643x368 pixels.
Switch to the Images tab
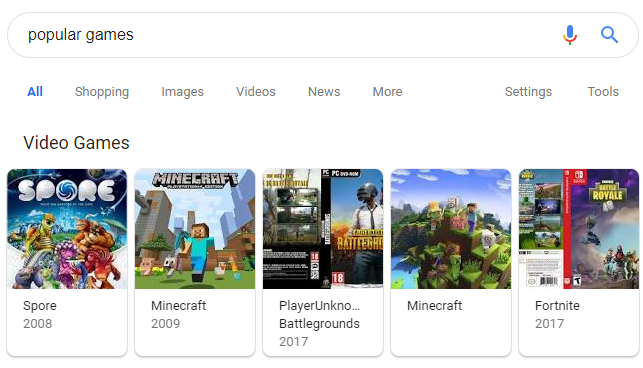[x=182, y=92]
